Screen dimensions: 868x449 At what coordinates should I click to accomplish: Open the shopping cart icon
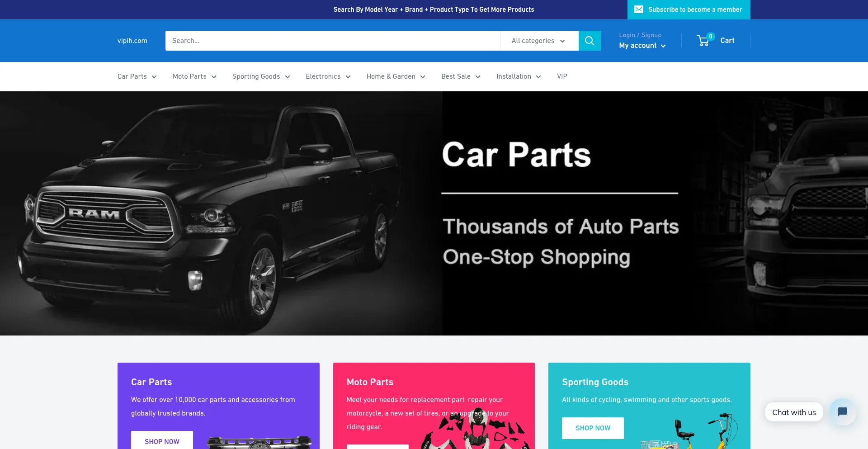(x=703, y=41)
